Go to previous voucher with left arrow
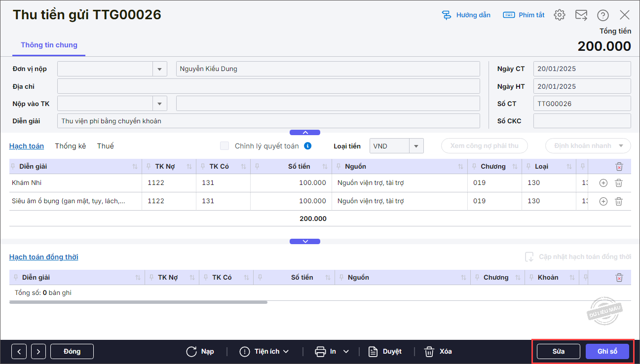Viewport: 640px width, 364px height. pos(19,352)
